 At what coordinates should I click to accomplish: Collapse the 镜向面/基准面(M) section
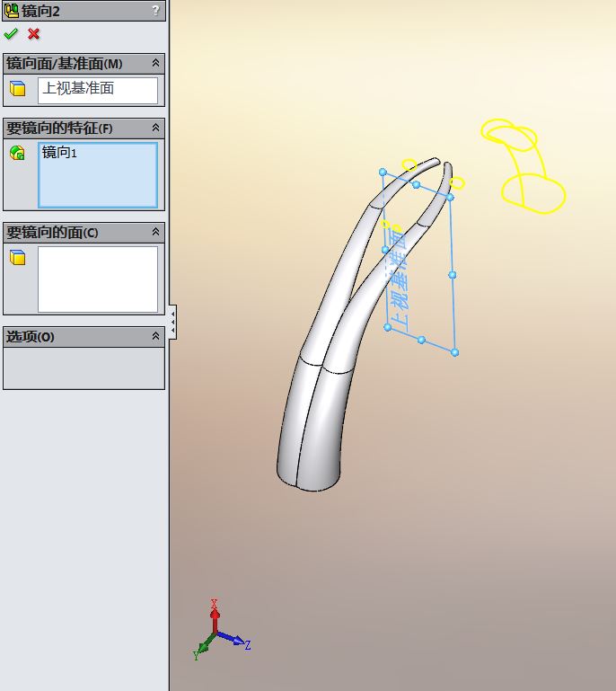[155, 64]
